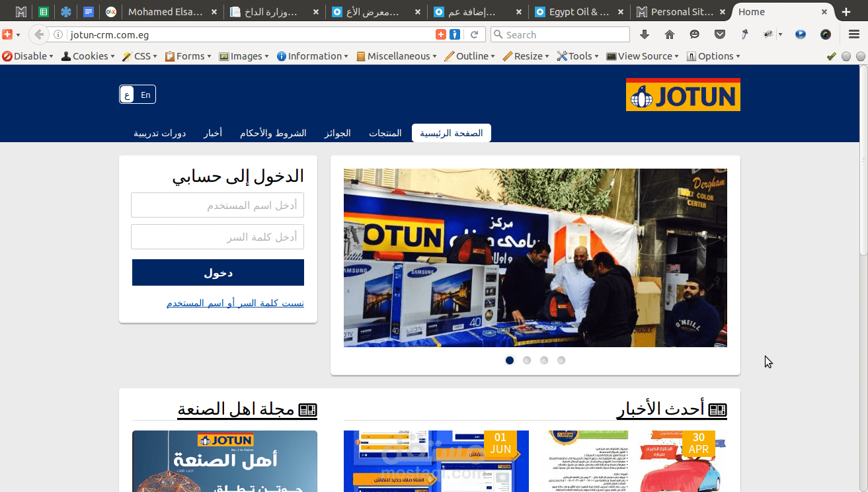Click the green checkmark validation icon

[831, 56]
